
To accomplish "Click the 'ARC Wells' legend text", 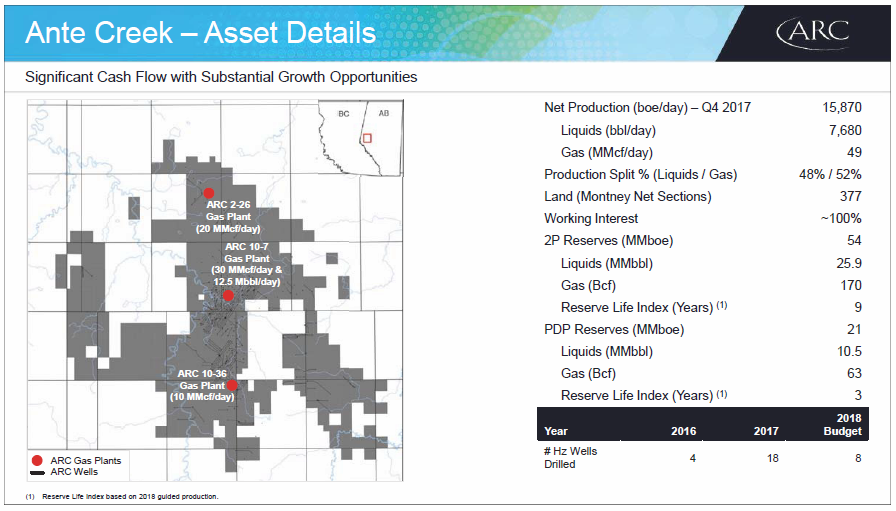I will click(74, 472).
